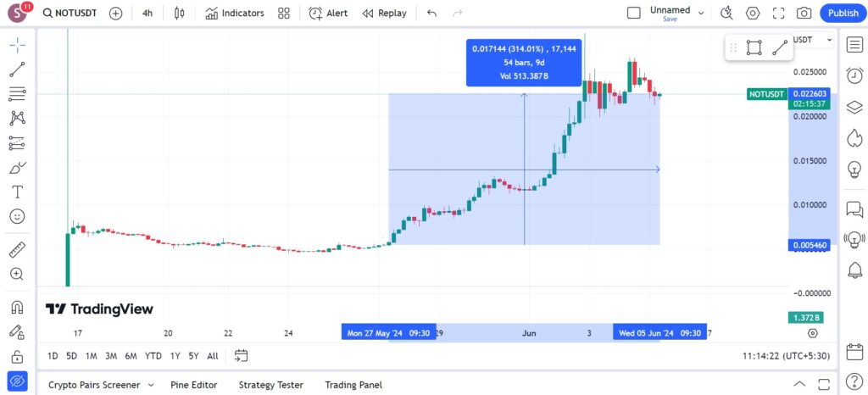Open the Fibonacci retracement tools
This screenshot has height=395, width=868.
click(17, 93)
